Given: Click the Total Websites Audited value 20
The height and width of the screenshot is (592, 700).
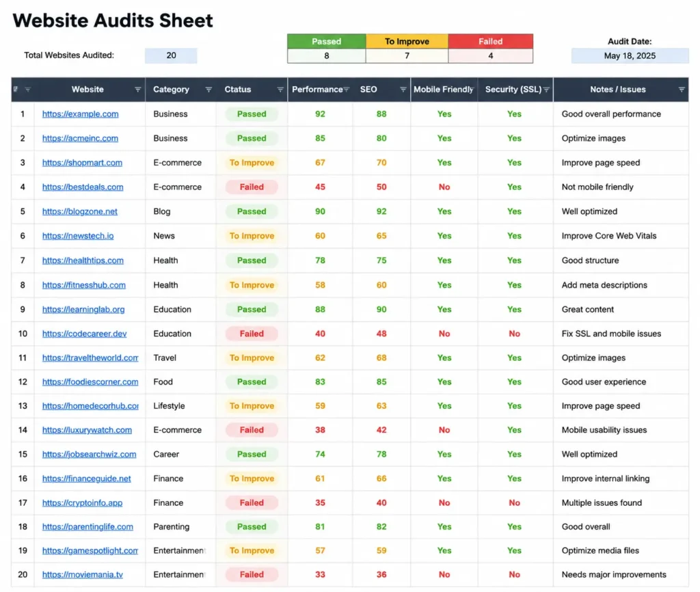Looking at the screenshot, I should pos(171,55).
